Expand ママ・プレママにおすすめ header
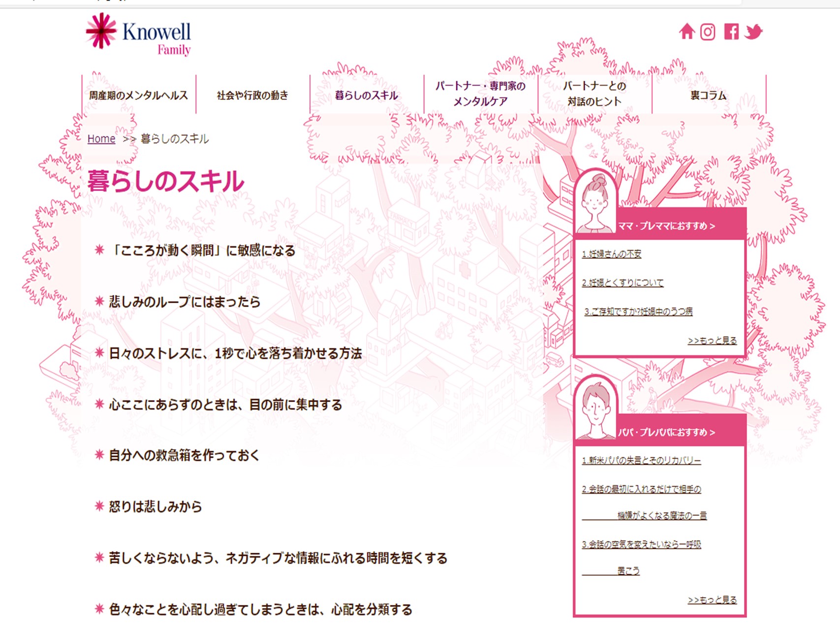 tap(666, 226)
